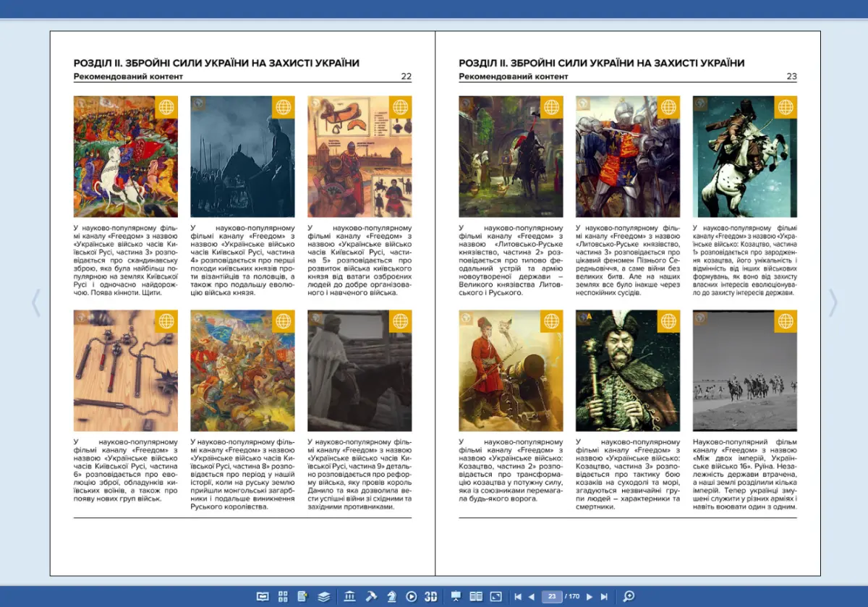The width and height of the screenshot is (868, 607).
Task: Toggle the 3D view mode
Action: (x=431, y=596)
